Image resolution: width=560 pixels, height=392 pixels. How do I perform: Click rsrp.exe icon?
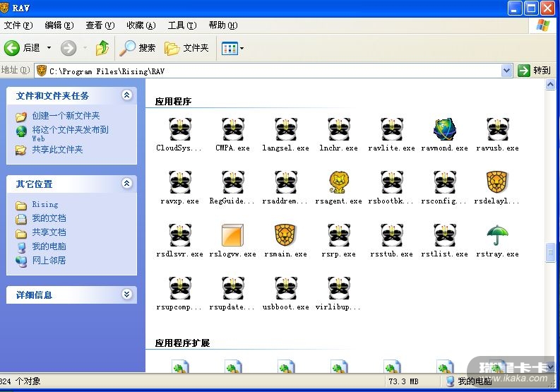339,234
